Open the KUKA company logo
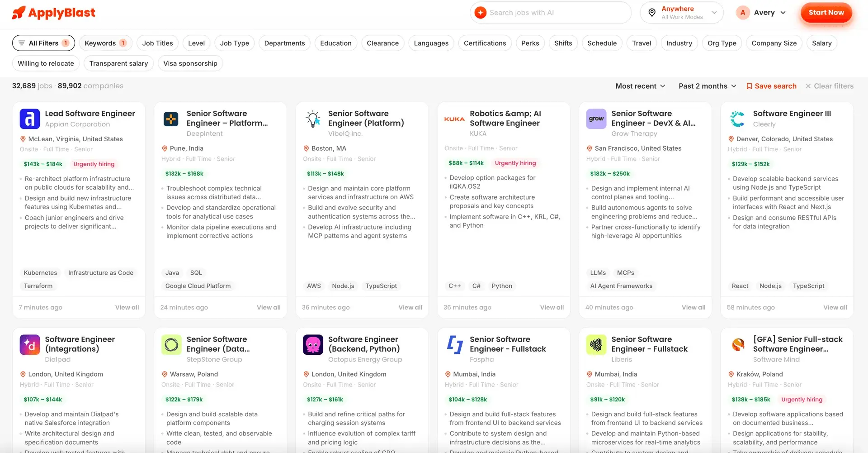This screenshot has height=453, width=868. point(454,119)
